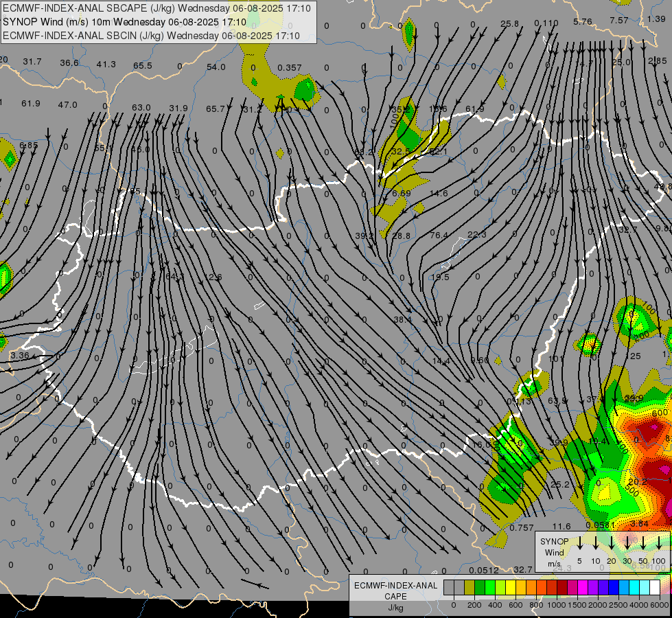
Task: Click the SYNOP Wind legend title
Action: point(554,547)
